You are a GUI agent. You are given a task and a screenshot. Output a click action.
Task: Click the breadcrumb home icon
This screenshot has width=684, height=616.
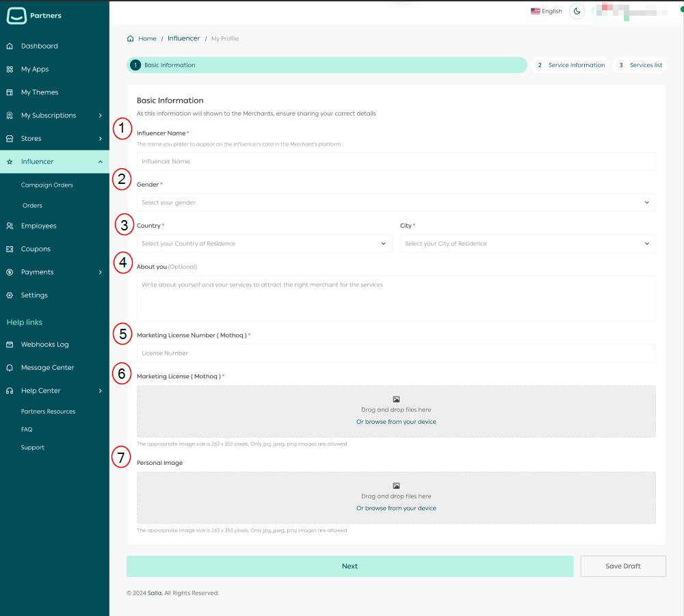(x=130, y=38)
